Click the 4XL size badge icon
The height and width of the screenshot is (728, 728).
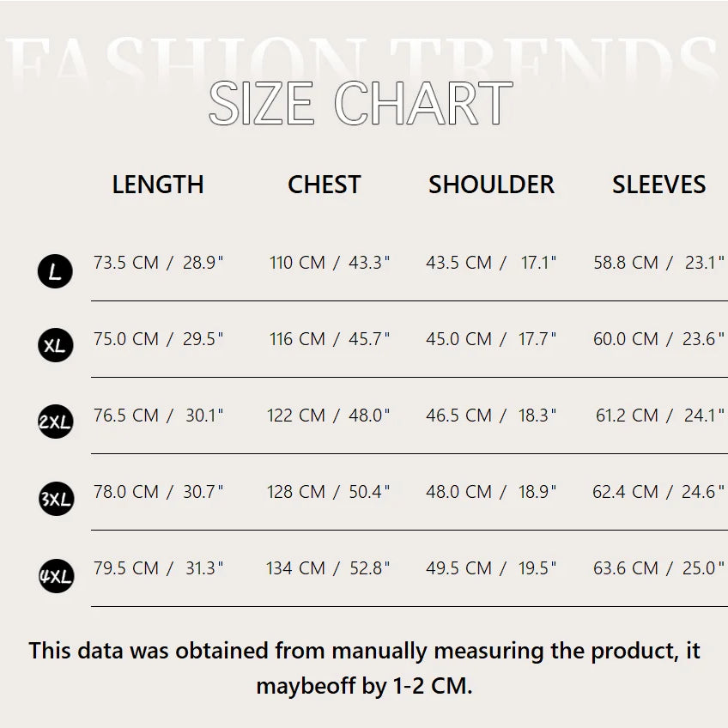[56, 575]
